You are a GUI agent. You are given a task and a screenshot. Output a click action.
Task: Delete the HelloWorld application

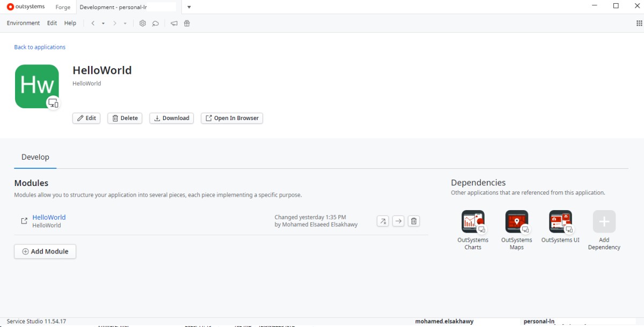pyautogui.click(x=125, y=118)
